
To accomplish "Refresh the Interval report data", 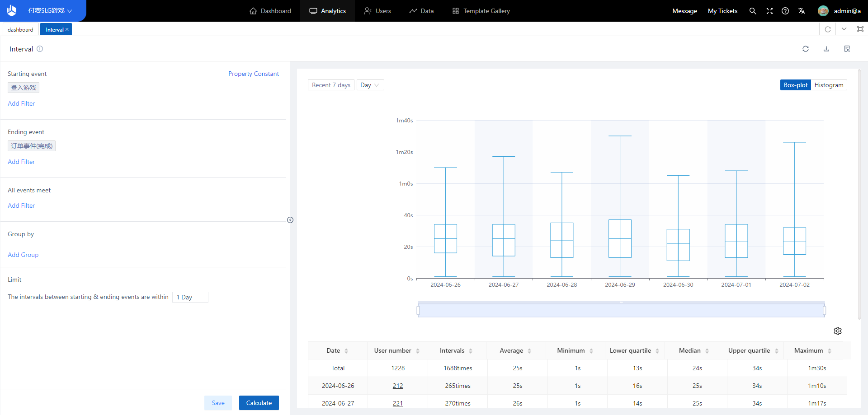I will 806,49.
